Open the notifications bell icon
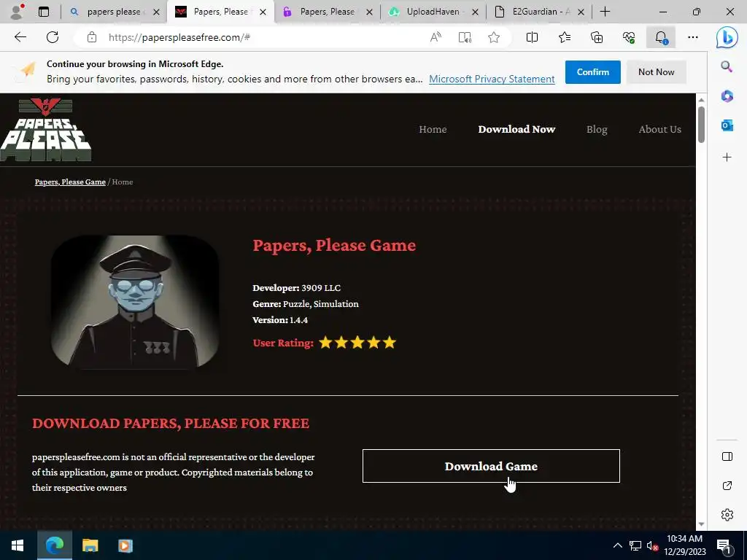Screen dimensions: 747x560 [661, 37]
